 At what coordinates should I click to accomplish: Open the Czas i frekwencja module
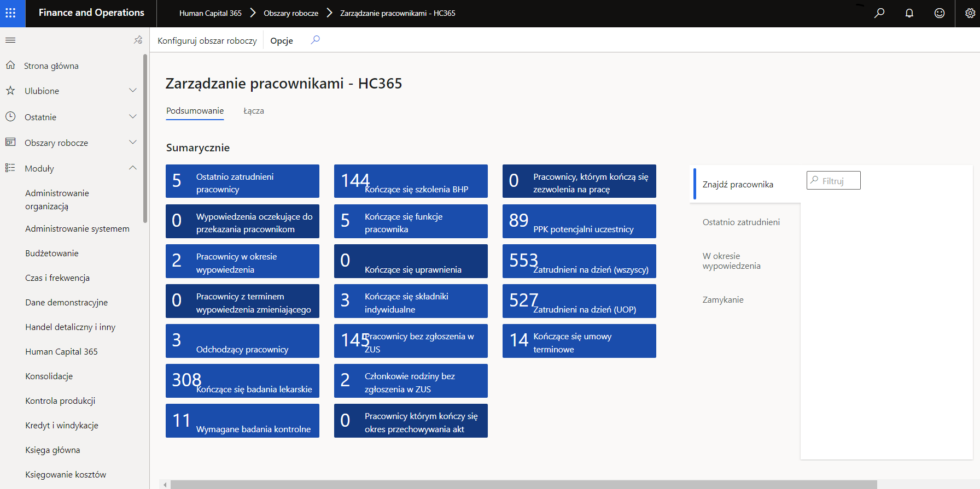point(57,278)
